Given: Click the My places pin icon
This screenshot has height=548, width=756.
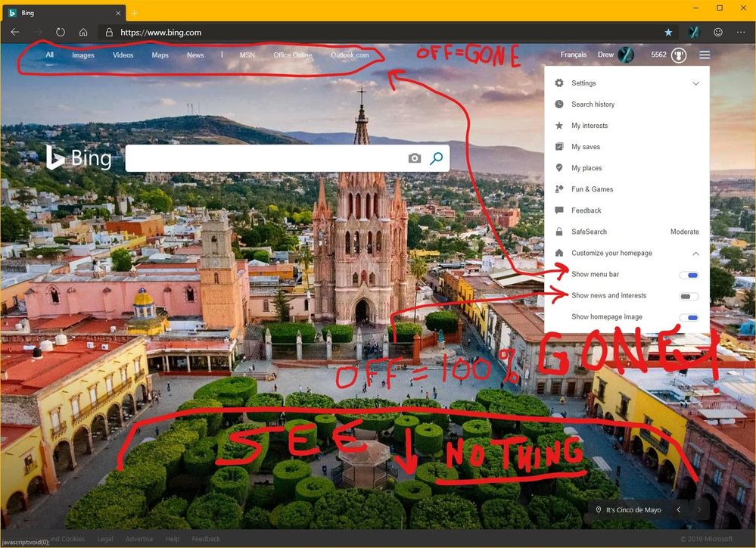Looking at the screenshot, I should coord(558,168).
